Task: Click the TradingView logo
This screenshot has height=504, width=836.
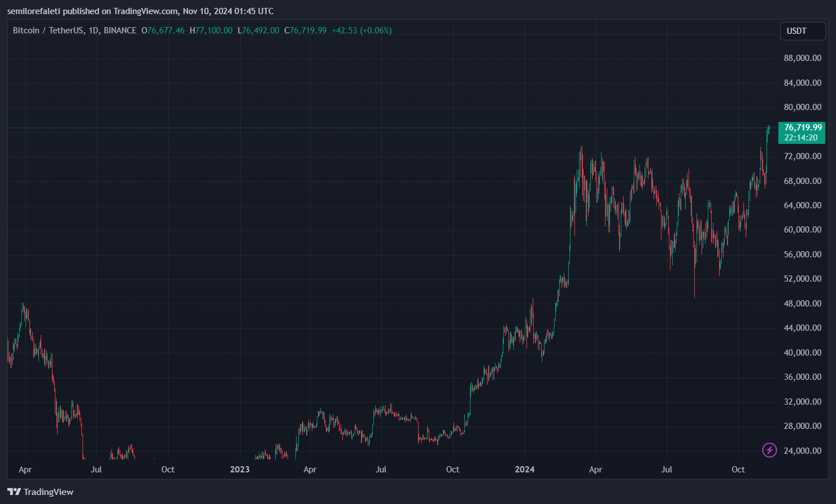Action: coord(41,492)
